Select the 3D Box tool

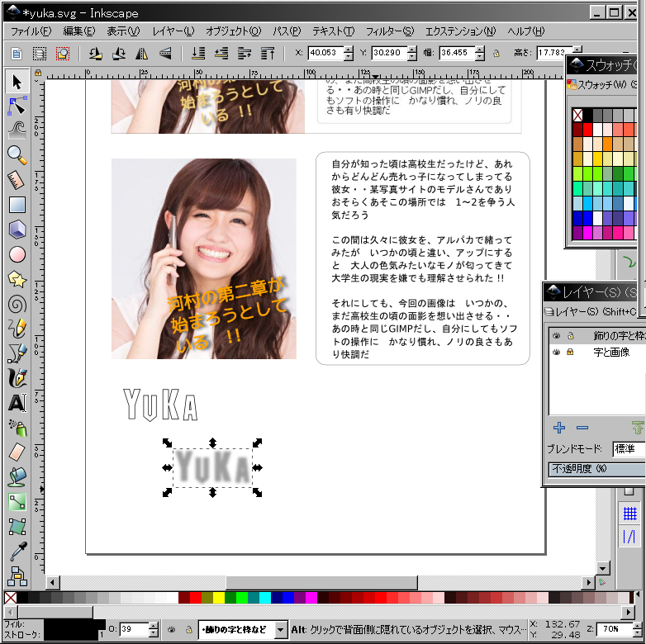pos(17,230)
